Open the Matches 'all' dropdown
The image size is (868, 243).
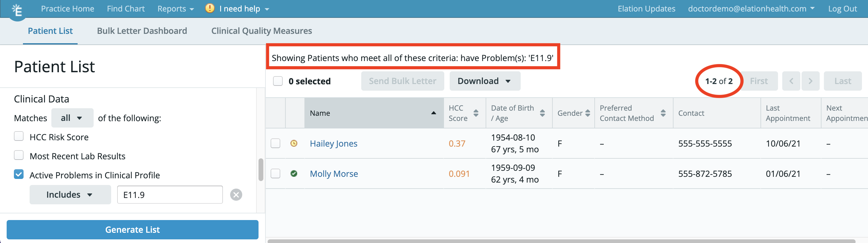pyautogui.click(x=72, y=118)
